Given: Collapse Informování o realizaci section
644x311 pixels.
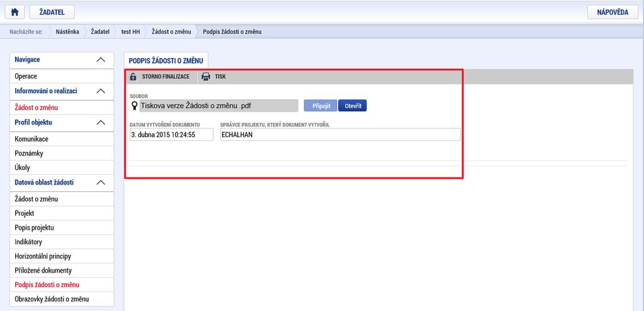Looking at the screenshot, I should (101, 91).
